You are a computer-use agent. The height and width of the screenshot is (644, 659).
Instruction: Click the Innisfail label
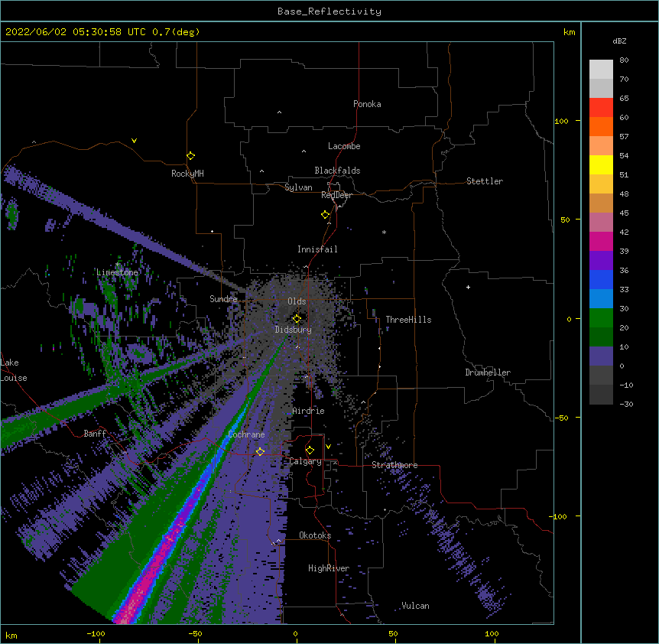point(317,249)
